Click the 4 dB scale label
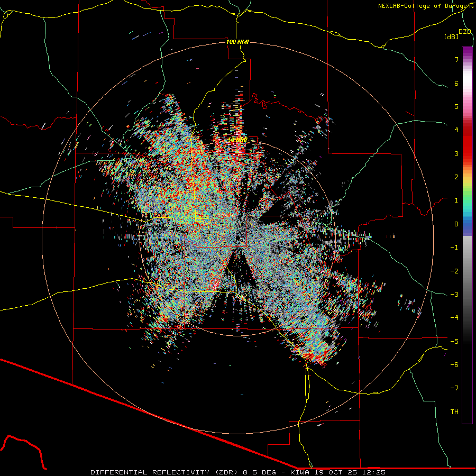476x476 pixels. point(456,130)
